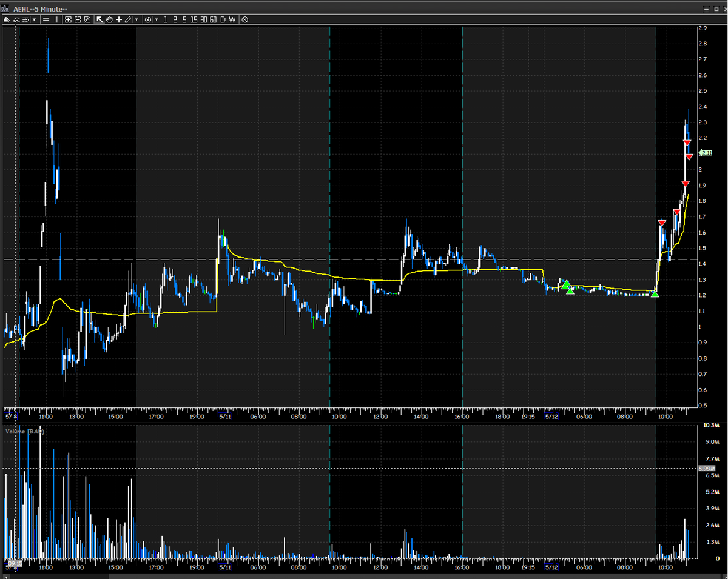The image size is (728, 579).
Task: Open the chart settings list icon
Action: 25,19
